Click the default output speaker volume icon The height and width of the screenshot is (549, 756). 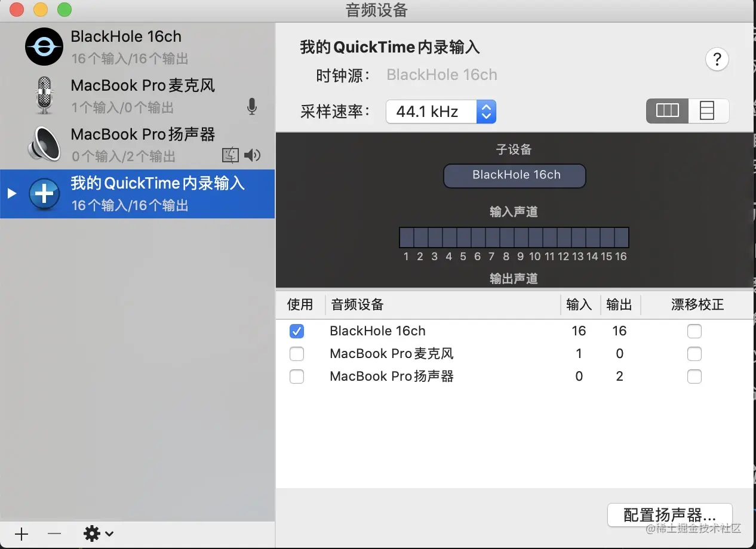[x=253, y=156]
